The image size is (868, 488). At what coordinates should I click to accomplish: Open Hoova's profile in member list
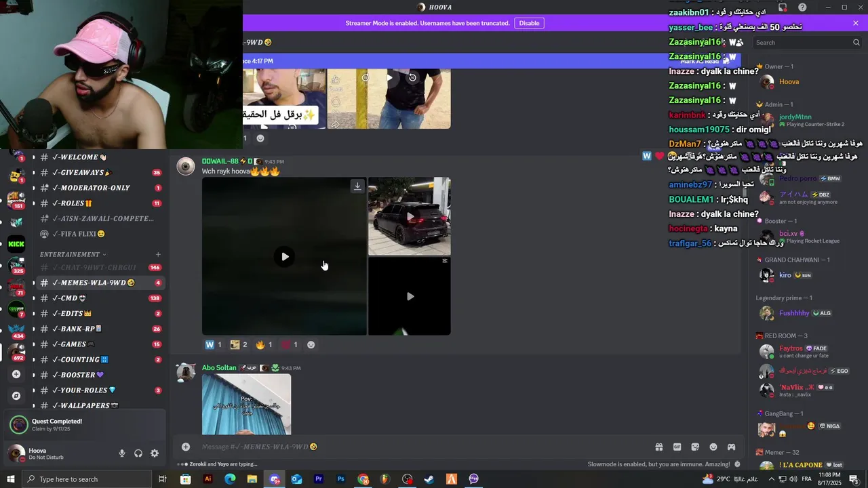click(x=807, y=82)
